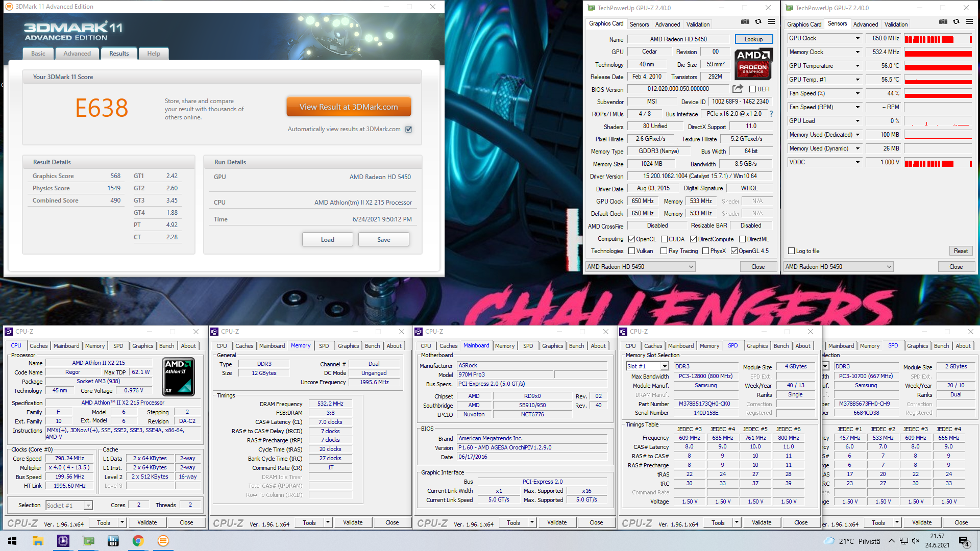Open File Explorer from the taskbar
Viewport: 980px width, 551px height.
[38, 541]
